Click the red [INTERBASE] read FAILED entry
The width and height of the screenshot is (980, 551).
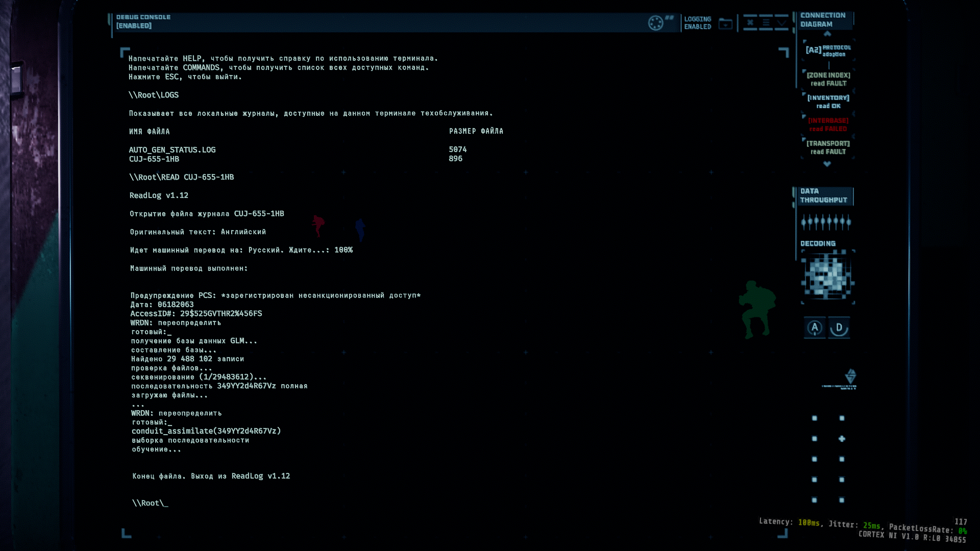tap(828, 124)
